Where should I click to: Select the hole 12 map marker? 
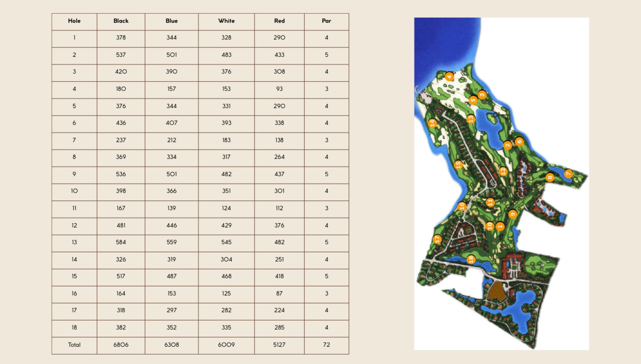point(503,171)
